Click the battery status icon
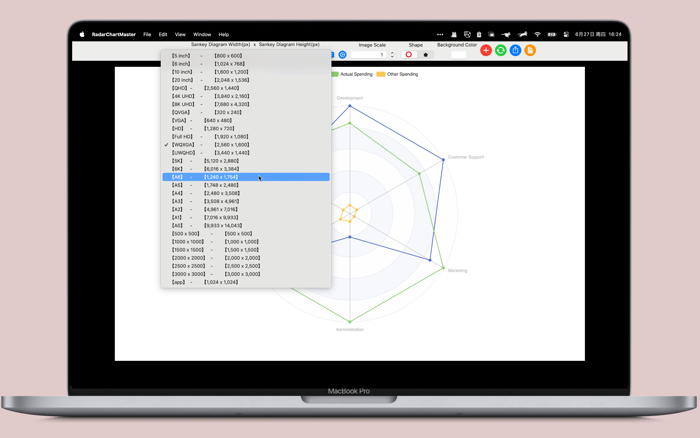Viewport: 700px width, 438px height. tap(552, 34)
